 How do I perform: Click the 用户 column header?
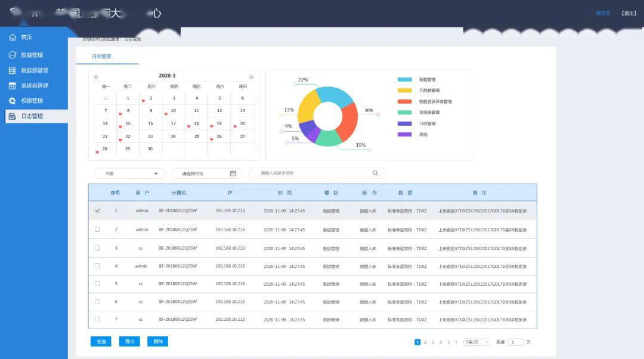142,193
